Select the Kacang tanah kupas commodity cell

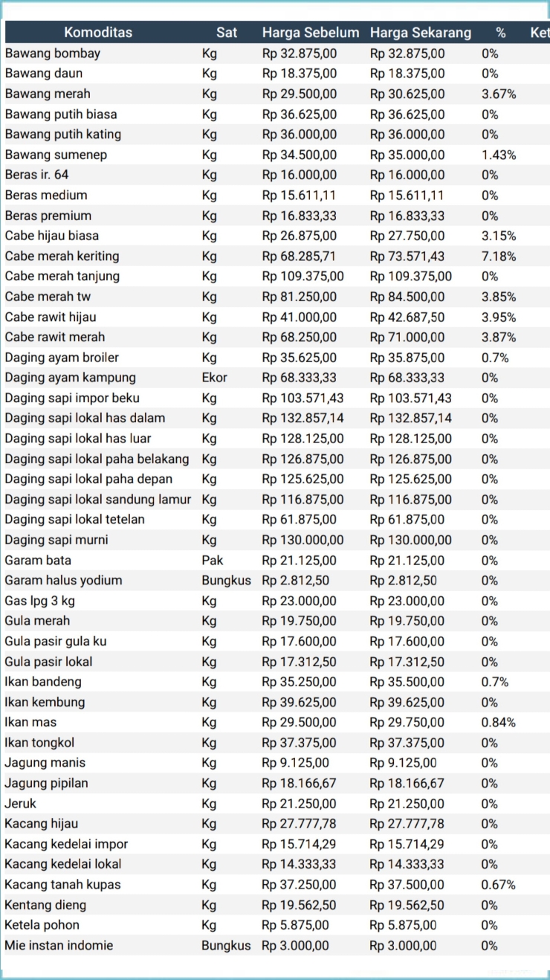[62, 885]
